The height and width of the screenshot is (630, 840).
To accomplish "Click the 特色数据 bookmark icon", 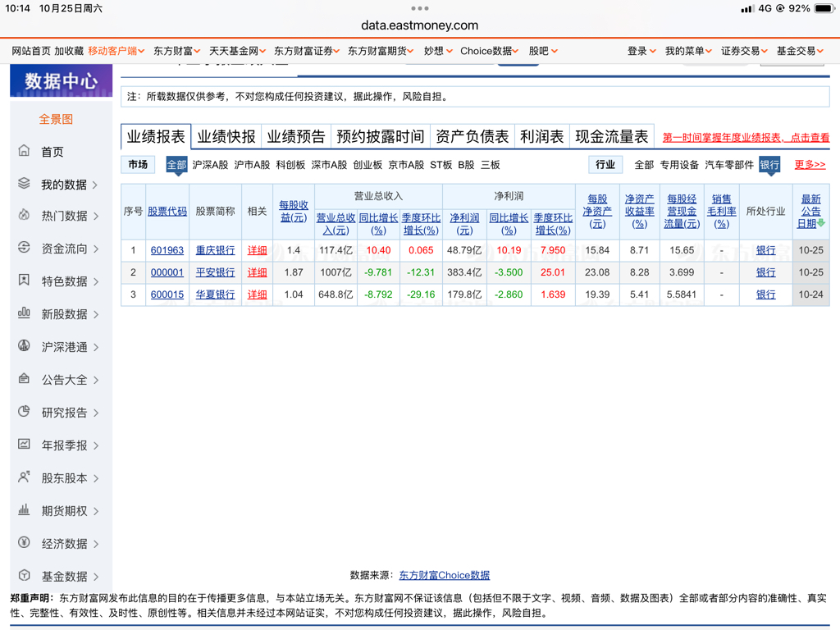I will click(x=24, y=281).
